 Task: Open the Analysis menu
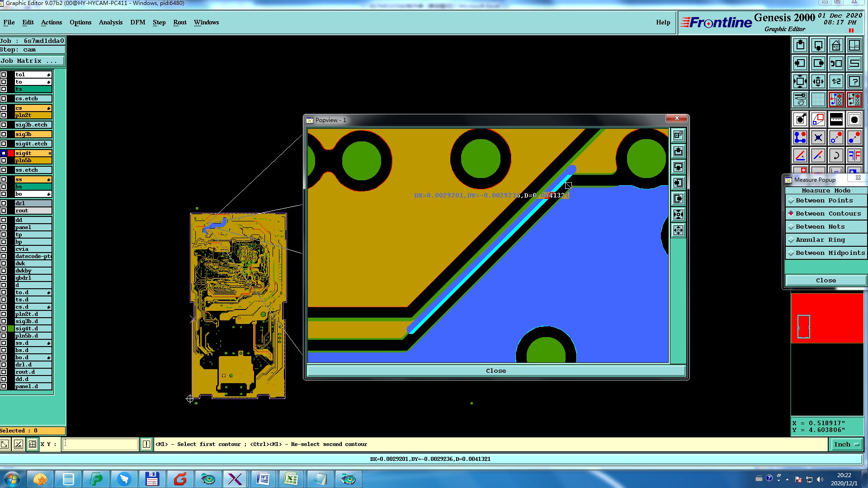[x=110, y=22]
